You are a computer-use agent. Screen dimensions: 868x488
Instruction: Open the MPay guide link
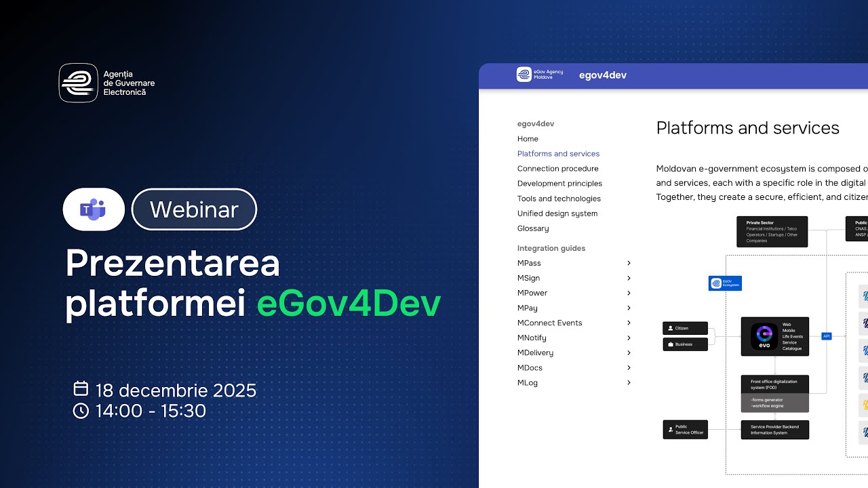(528, 308)
